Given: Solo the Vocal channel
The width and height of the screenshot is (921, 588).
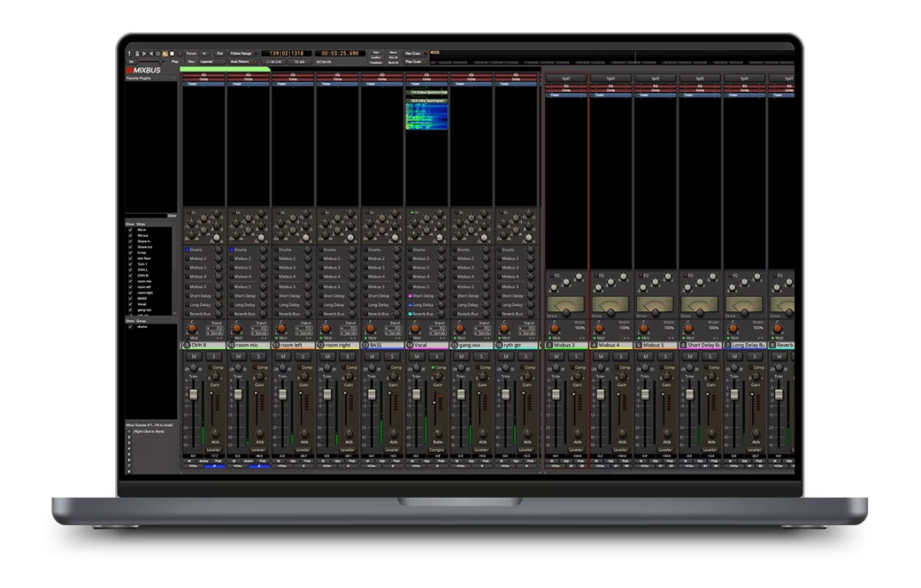Looking at the screenshot, I should tap(437, 356).
